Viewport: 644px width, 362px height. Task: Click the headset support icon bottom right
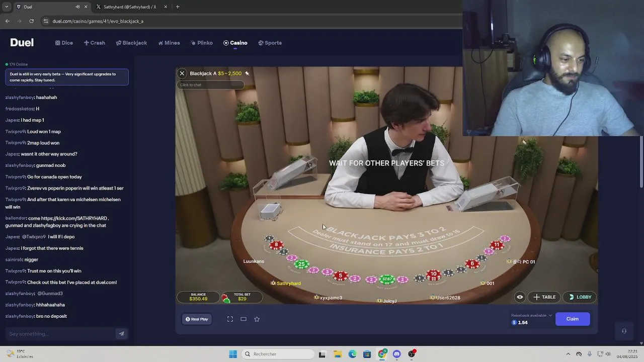click(624, 331)
